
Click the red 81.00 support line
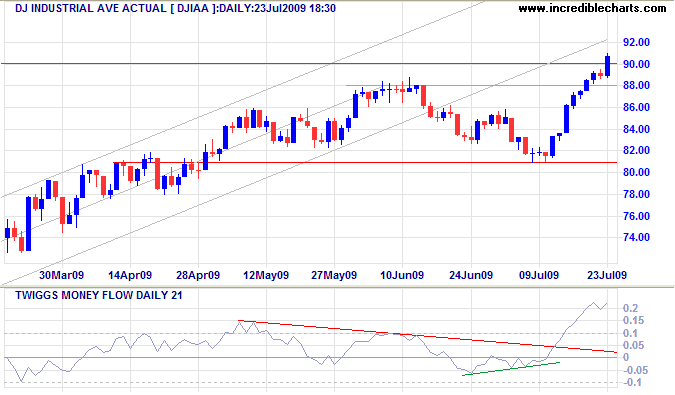click(365, 163)
